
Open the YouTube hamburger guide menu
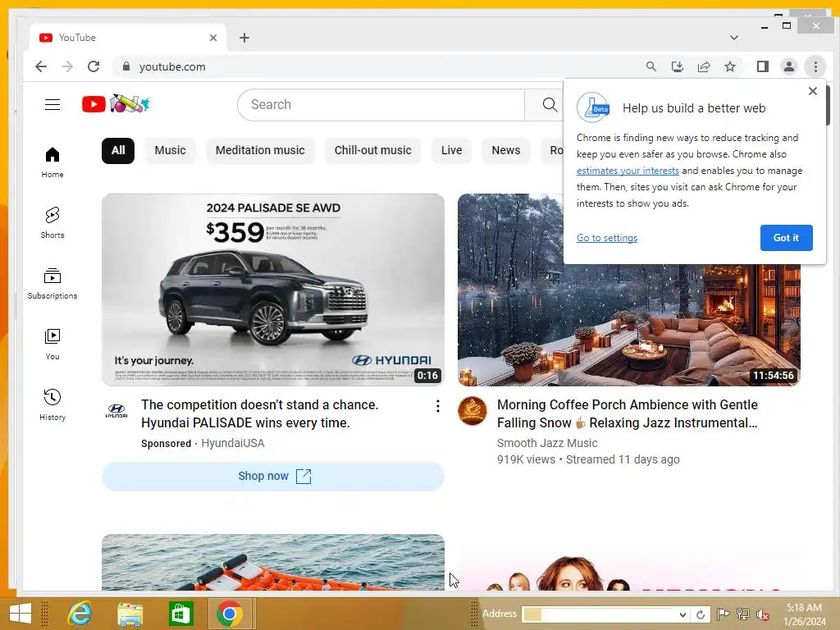[x=52, y=104]
